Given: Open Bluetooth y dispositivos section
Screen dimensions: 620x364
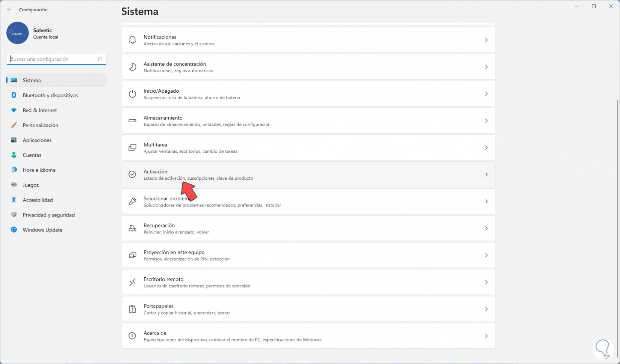Looking at the screenshot, I should 50,95.
